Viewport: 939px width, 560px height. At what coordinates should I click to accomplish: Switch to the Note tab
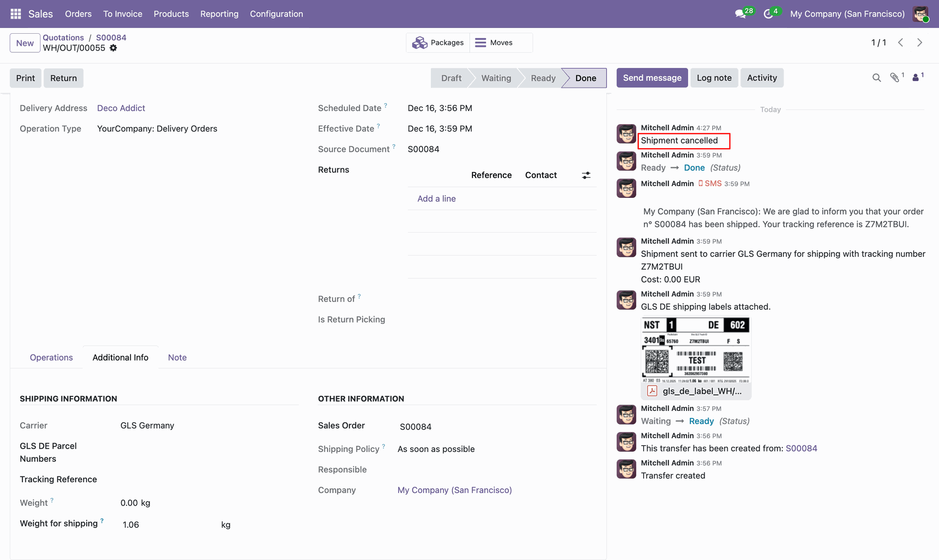pos(177,357)
